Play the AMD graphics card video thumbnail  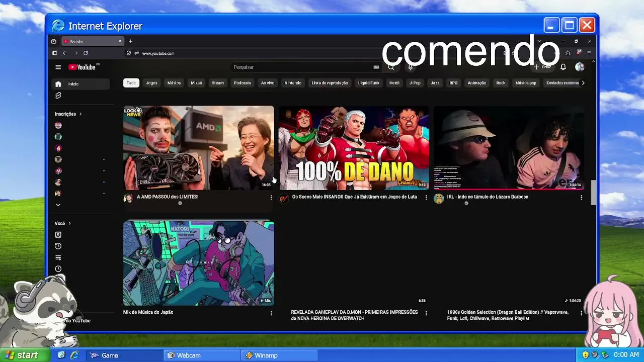tap(199, 148)
